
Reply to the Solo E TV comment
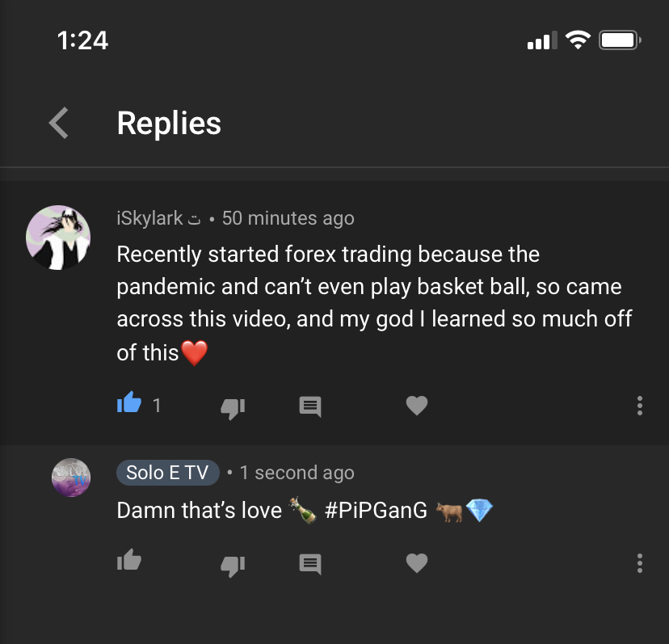(310, 562)
